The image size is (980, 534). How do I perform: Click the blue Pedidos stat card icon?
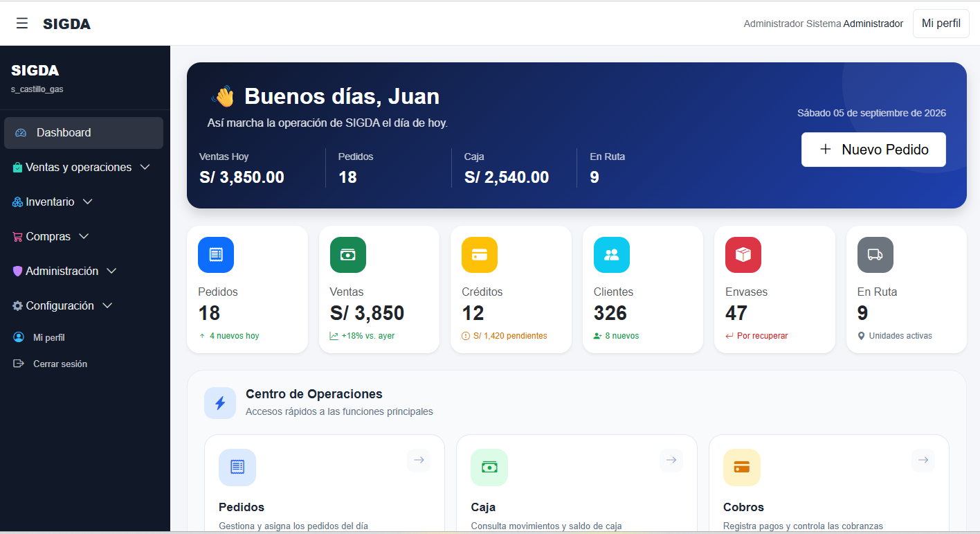click(216, 255)
